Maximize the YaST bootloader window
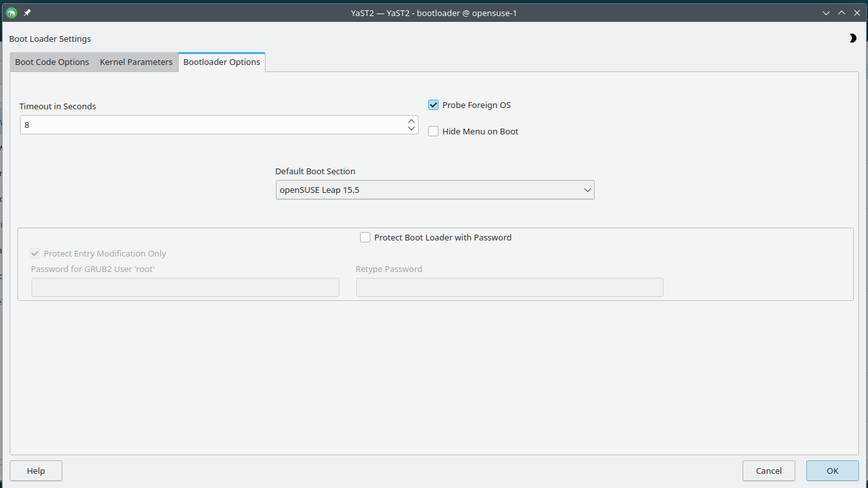This screenshot has width=868, height=488. click(x=842, y=13)
